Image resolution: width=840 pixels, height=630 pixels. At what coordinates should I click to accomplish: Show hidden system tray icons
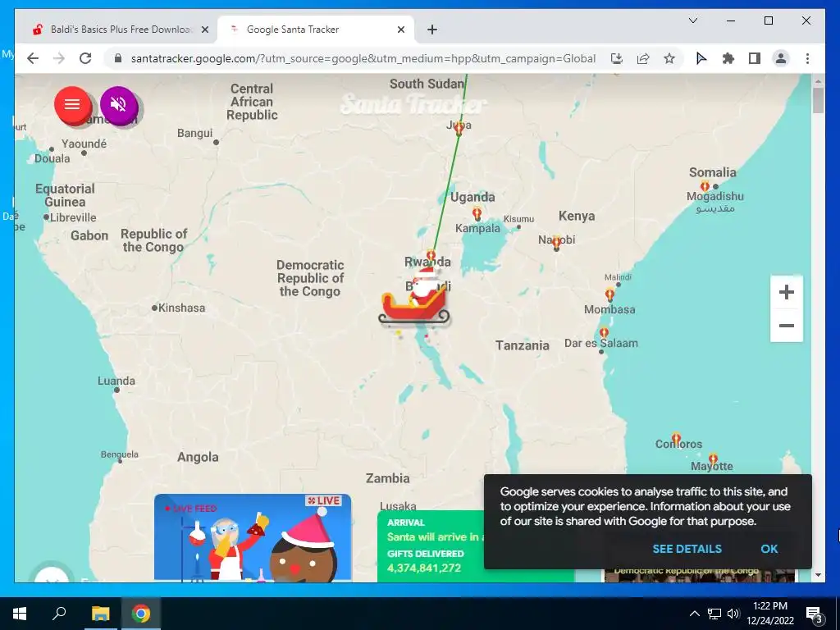(x=694, y=614)
